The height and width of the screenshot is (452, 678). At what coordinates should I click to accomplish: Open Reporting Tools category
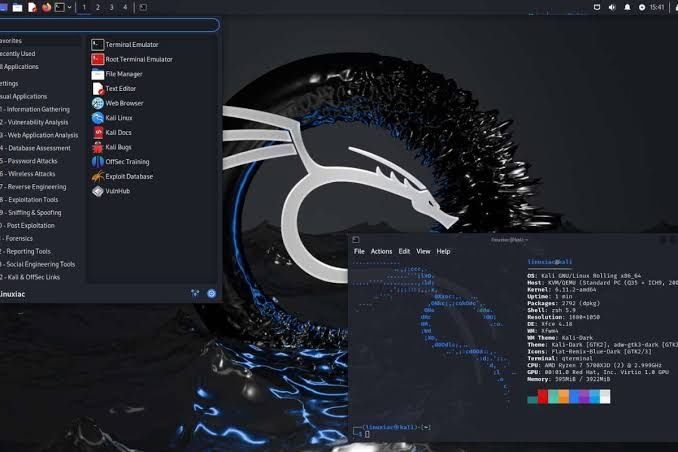pos(26,251)
